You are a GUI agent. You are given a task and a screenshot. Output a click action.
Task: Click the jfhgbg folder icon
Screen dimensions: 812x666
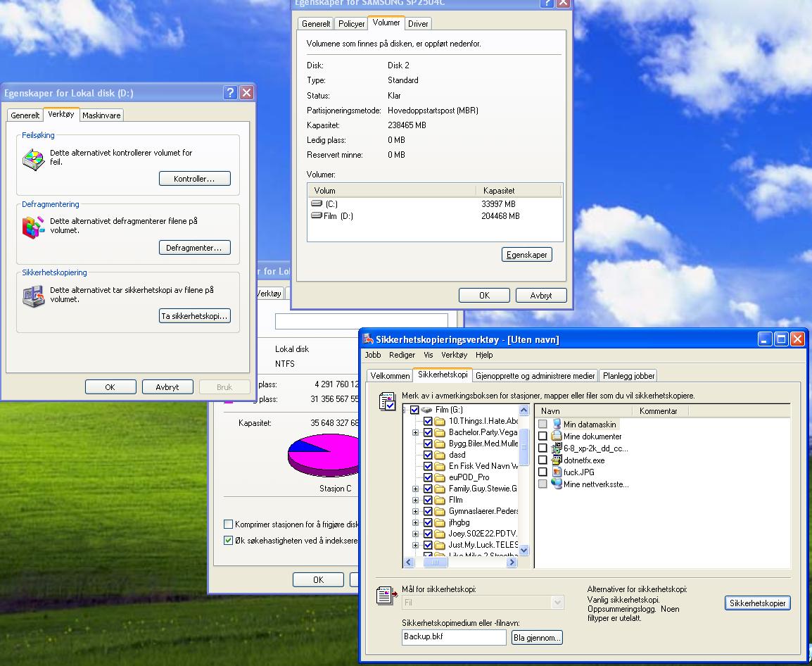(440, 522)
